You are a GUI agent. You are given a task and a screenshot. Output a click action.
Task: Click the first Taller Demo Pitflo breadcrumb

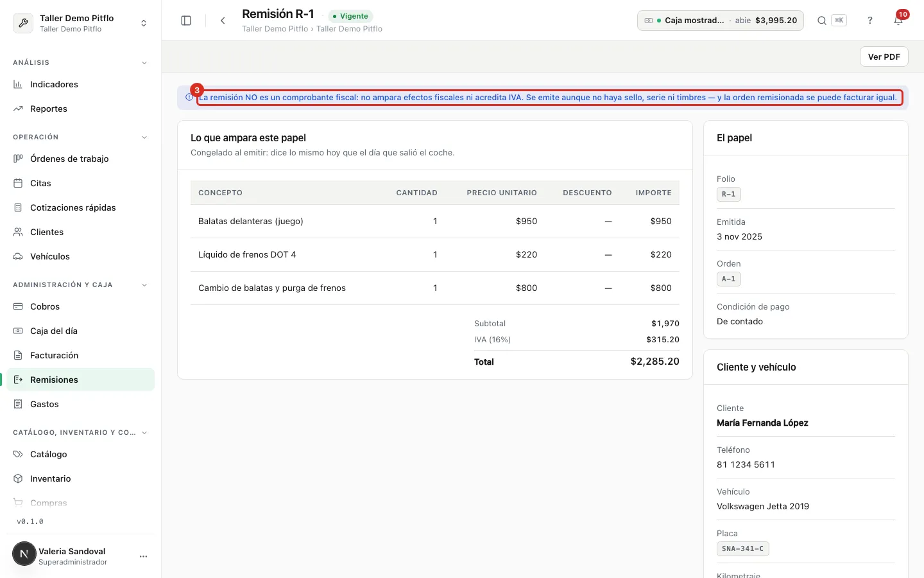coord(275,29)
